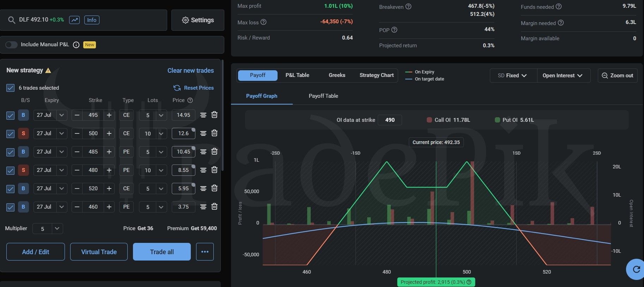Image resolution: width=644 pixels, height=287 pixels.
Task: Delete the 500 CE trade row
Action: click(x=214, y=133)
